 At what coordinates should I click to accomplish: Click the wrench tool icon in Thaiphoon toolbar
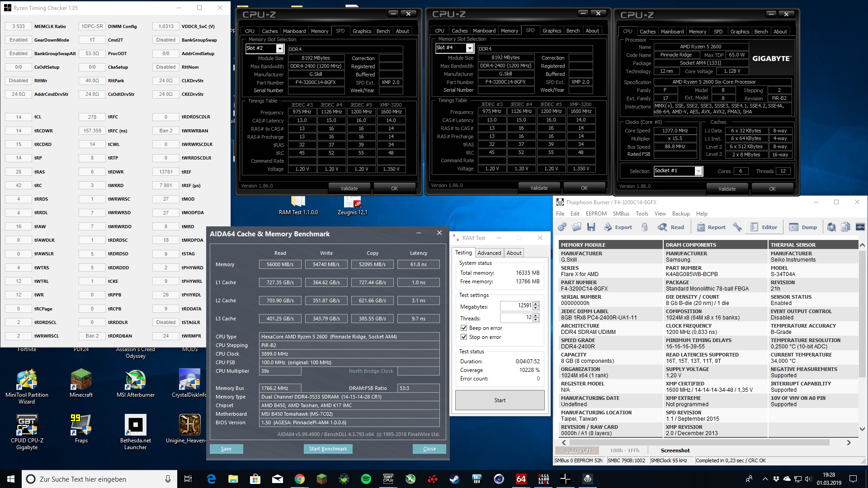point(737,227)
